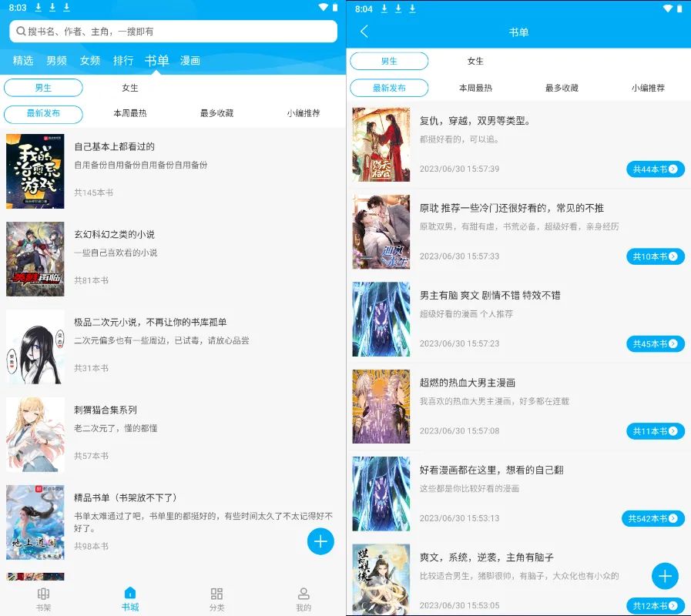Viewport: 691px width, 616px height.
Task: Tap the 书城 home icon in bottom navigation
Action: [x=130, y=594]
